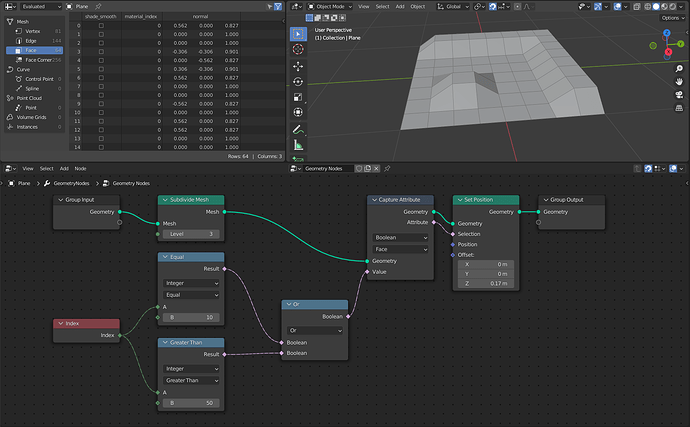Screen dimensions: 690x427
Task: Open the viewport Options button
Action: (x=673, y=18)
